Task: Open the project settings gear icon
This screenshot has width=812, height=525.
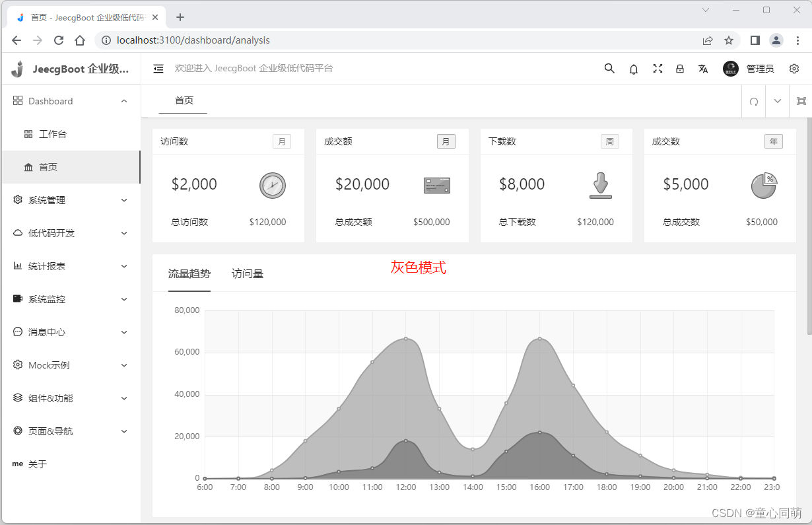Action: coord(794,69)
